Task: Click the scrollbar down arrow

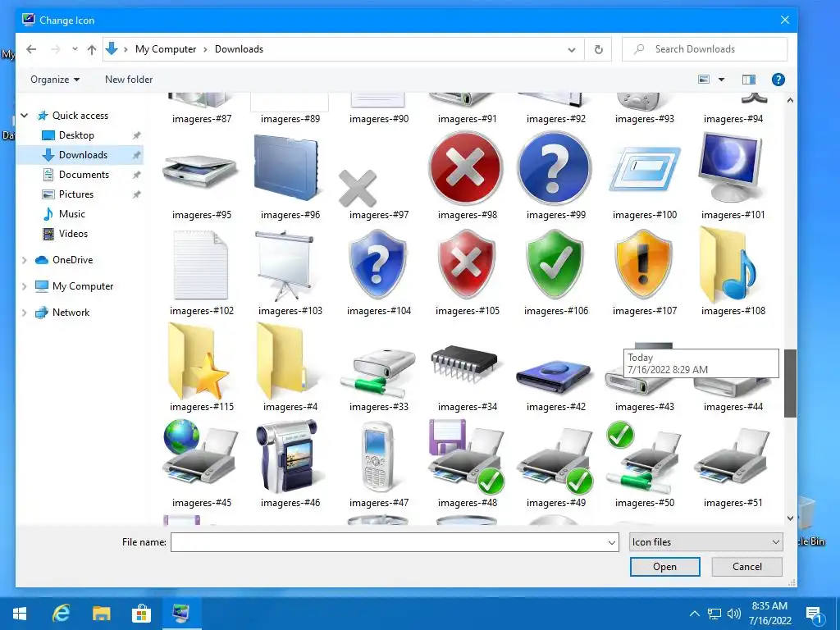Action: click(790, 518)
